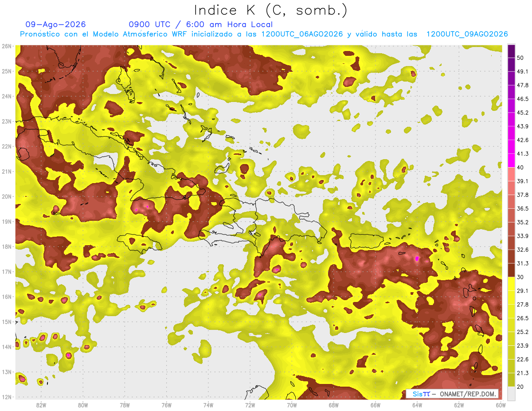Click the dark brown color bar segment just above 30

coord(511,270)
